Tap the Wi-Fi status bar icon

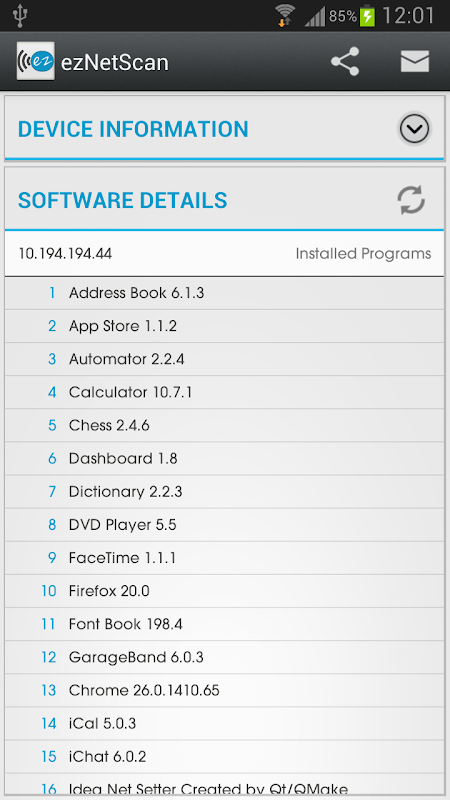click(285, 15)
